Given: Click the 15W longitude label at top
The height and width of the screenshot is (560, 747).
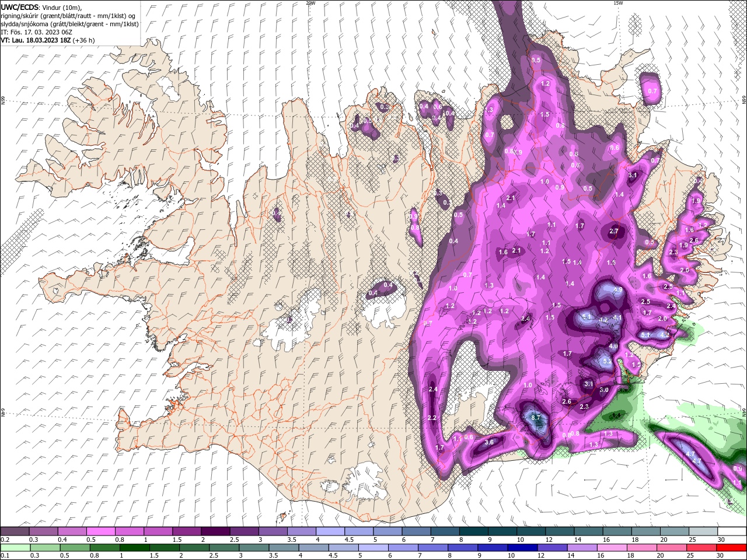Looking at the screenshot, I should tap(617, 3).
